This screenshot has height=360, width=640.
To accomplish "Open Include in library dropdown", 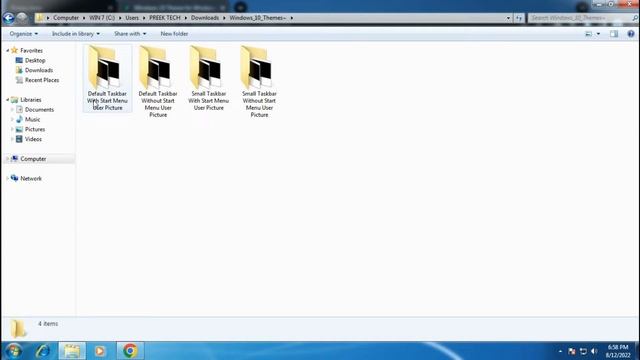I will click(76, 34).
